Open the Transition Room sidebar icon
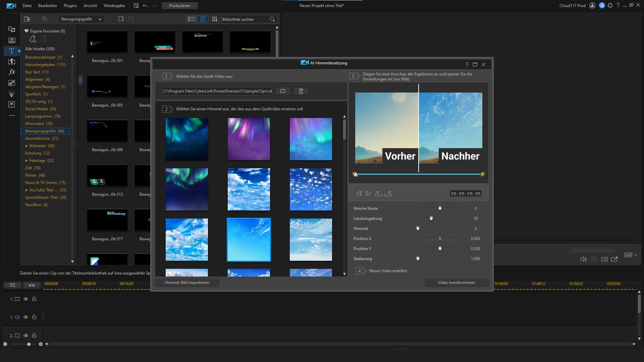Screen dimensions: 644x362 coord(12,62)
